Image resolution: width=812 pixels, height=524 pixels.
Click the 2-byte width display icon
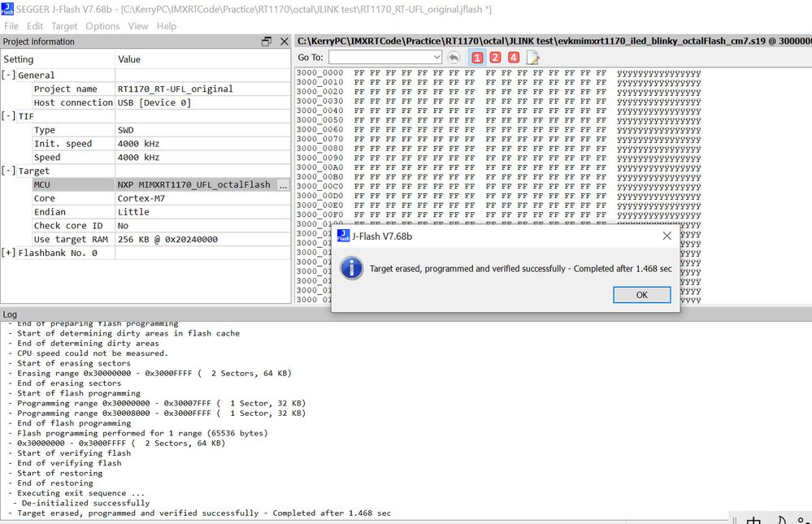pyautogui.click(x=495, y=58)
